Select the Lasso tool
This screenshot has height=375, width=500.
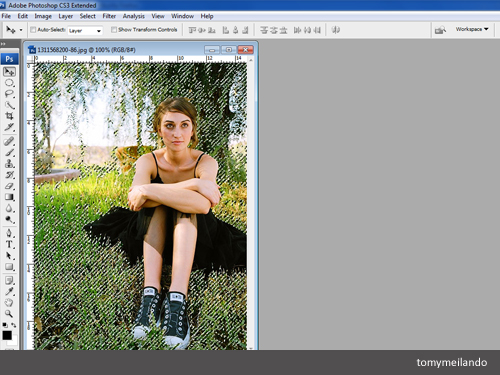pyautogui.click(x=9, y=94)
